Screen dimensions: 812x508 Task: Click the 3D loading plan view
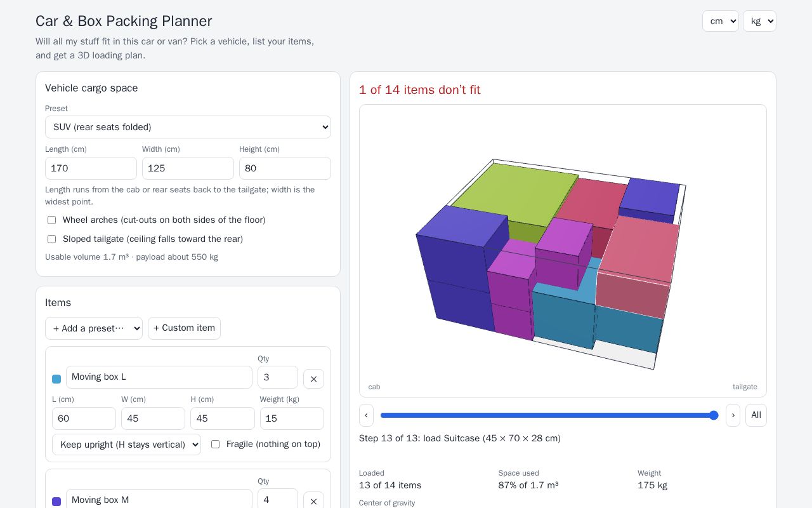[563, 251]
